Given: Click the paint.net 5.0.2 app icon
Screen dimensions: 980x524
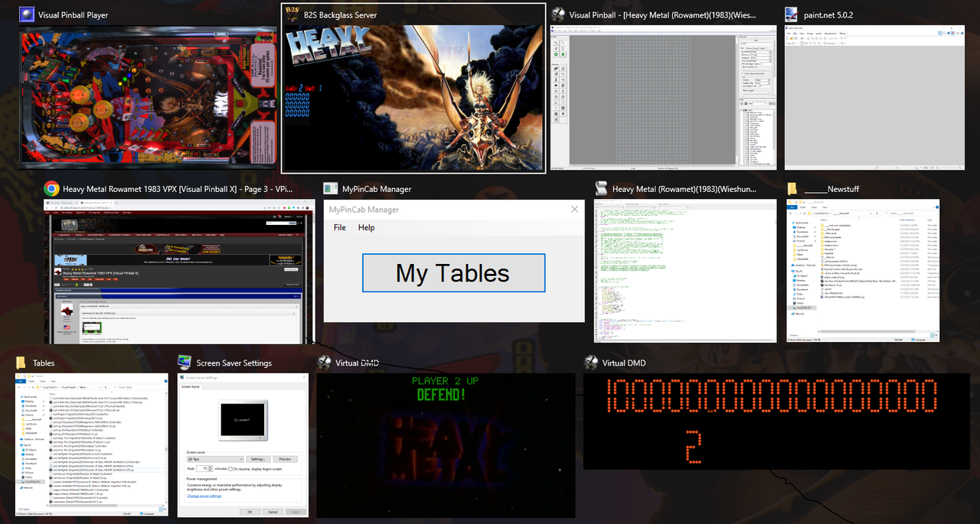Looking at the screenshot, I should click(792, 15).
